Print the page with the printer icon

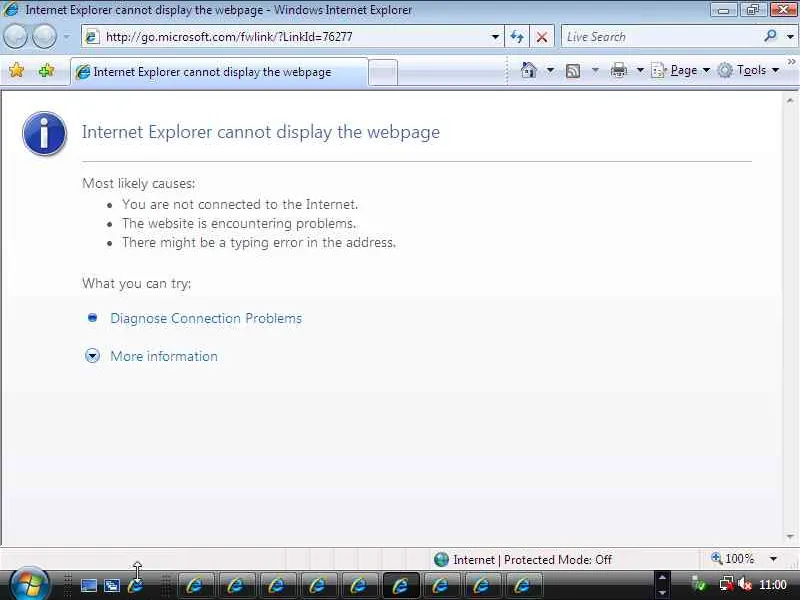click(619, 70)
